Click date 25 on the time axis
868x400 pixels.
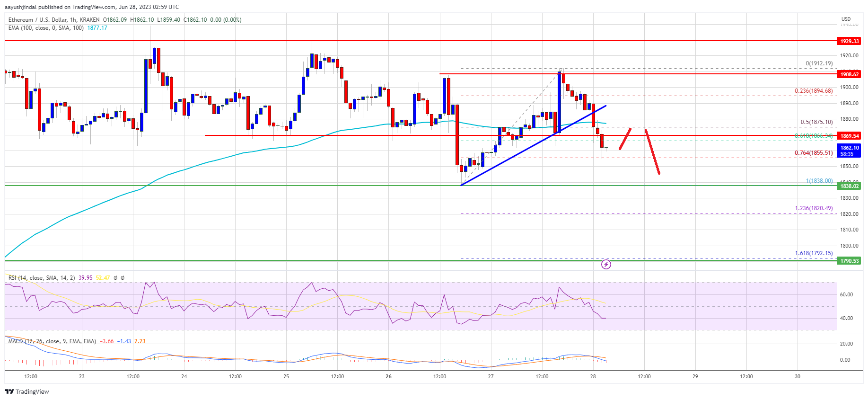point(286,377)
